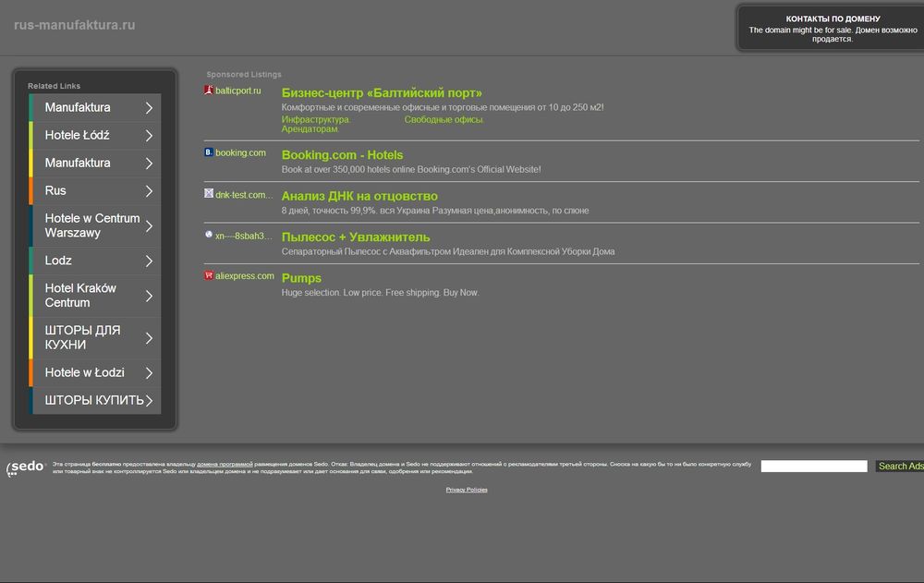This screenshot has width=924, height=583.
Task: Click rus-manufaktura.ru site title
Action: 74,25
